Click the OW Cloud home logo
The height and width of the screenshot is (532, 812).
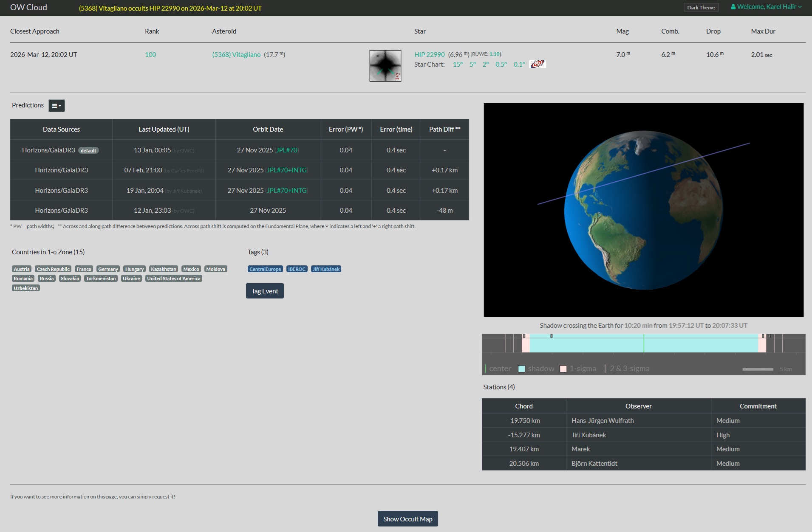[28, 7]
